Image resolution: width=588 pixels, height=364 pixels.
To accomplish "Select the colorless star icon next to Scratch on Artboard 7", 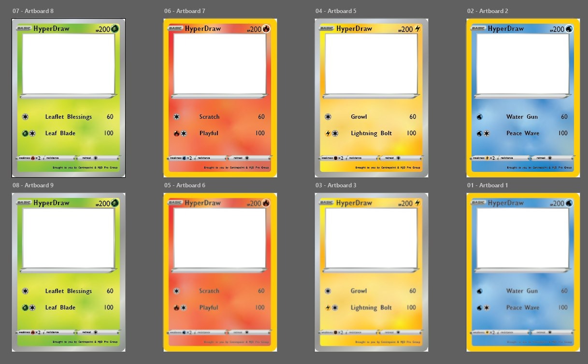I will click(x=177, y=117).
